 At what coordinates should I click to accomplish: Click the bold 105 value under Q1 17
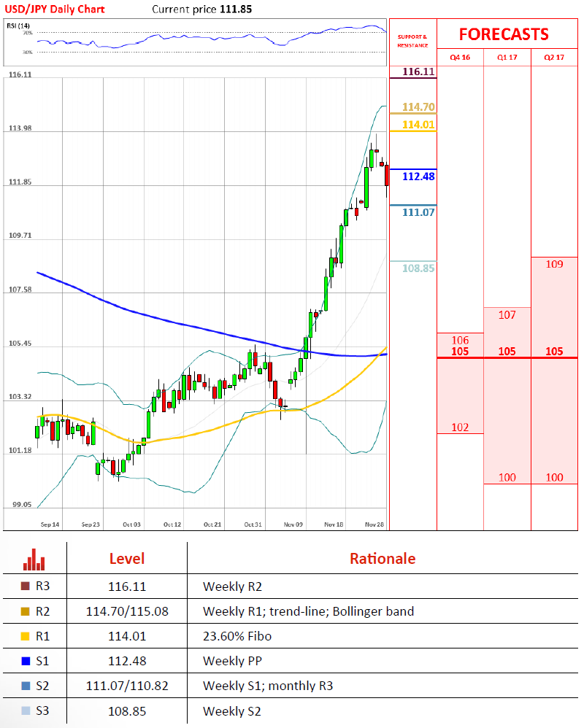point(507,352)
